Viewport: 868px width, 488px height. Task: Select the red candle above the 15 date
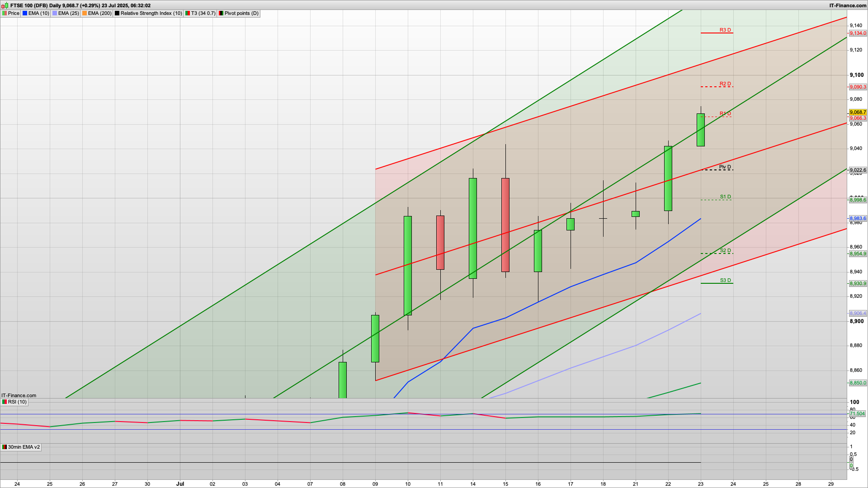pyautogui.click(x=505, y=225)
